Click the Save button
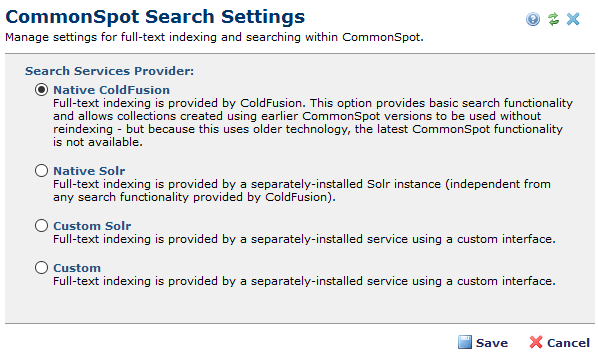The width and height of the screenshot is (598, 360). (483, 342)
